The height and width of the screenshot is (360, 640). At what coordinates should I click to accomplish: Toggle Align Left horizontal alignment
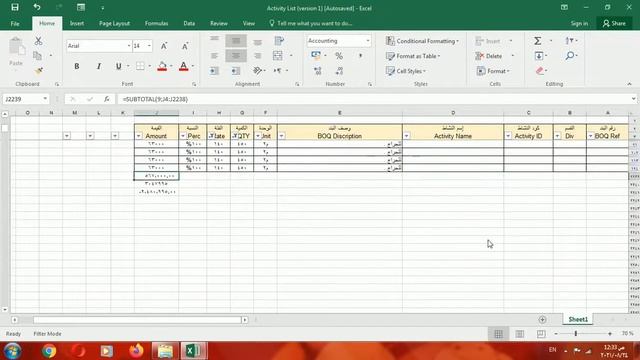point(214,56)
